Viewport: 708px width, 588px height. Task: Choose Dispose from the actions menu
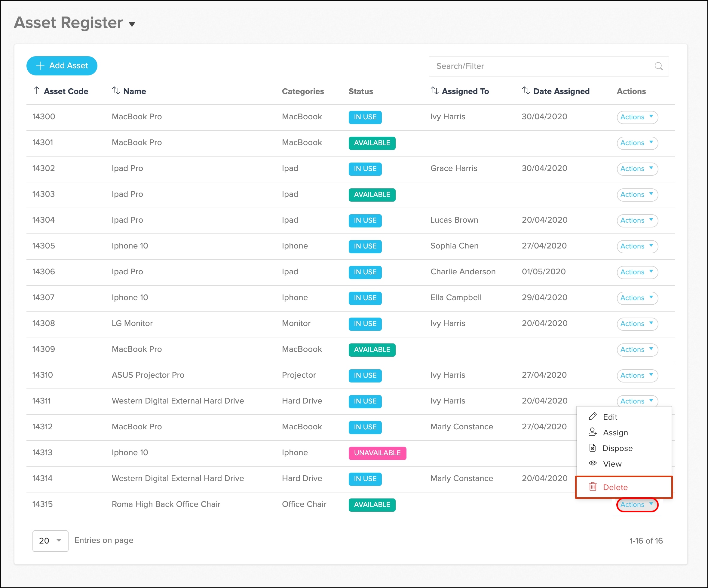(617, 448)
